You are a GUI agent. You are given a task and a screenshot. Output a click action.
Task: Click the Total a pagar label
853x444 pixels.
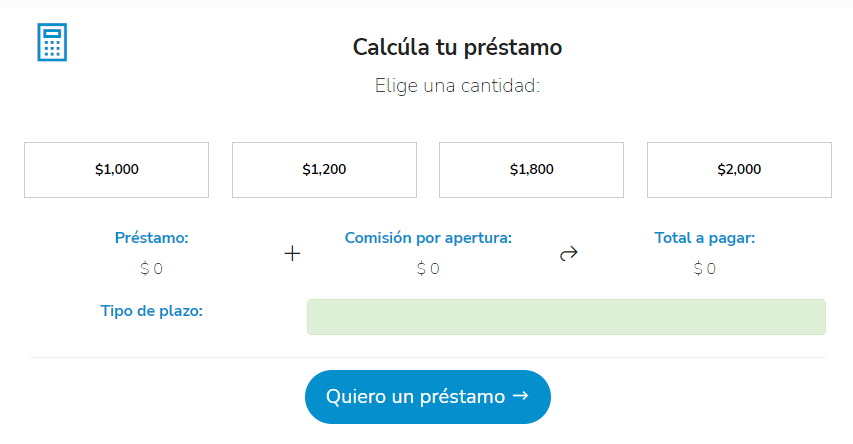(x=705, y=238)
